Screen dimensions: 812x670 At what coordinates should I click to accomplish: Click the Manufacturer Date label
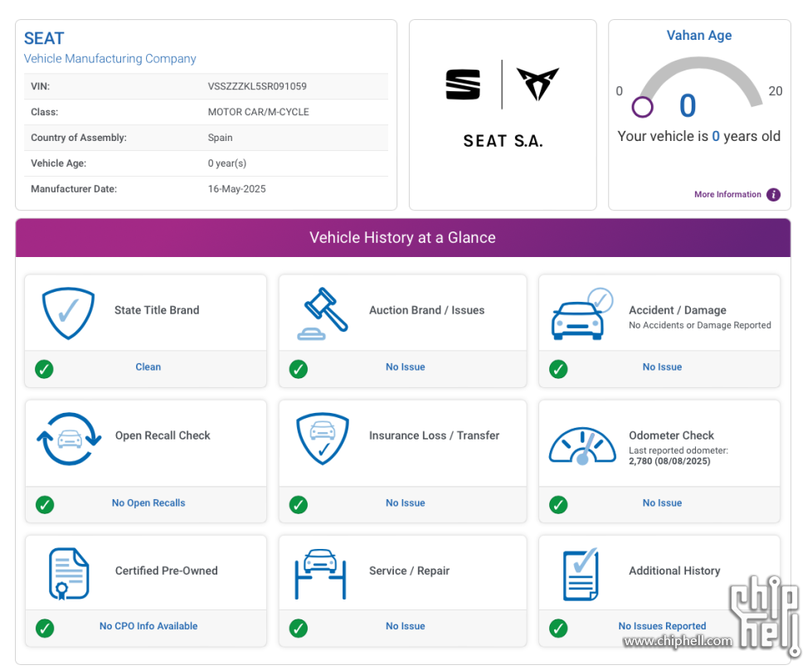tap(74, 189)
